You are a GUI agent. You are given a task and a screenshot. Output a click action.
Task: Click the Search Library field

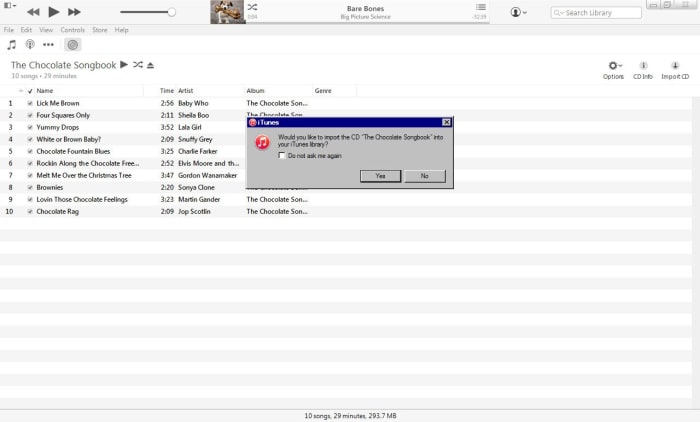click(596, 13)
